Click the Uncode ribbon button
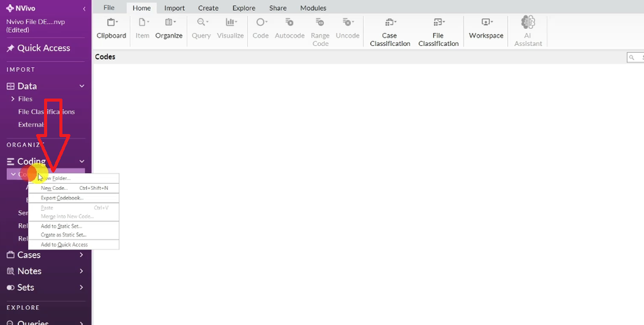This screenshot has width=644, height=325. [x=347, y=29]
